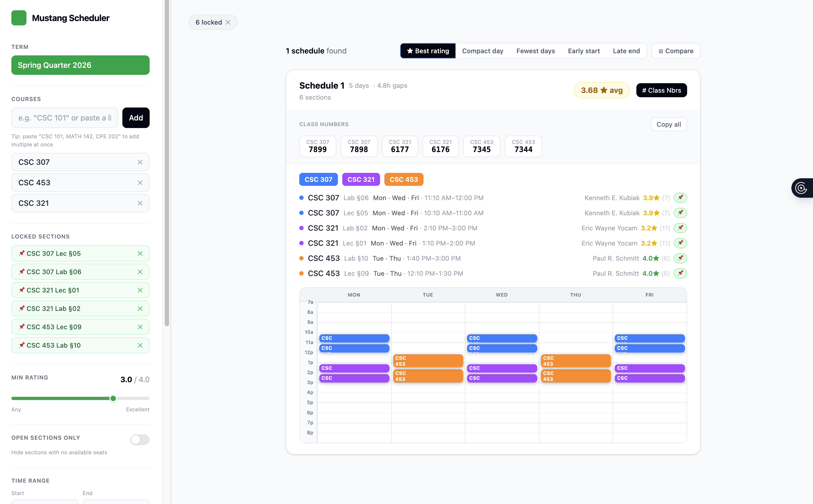Clear the 6 locked filter chip
This screenshot has width=813, height=504.
pyautogui.click(x=228, y=22)
